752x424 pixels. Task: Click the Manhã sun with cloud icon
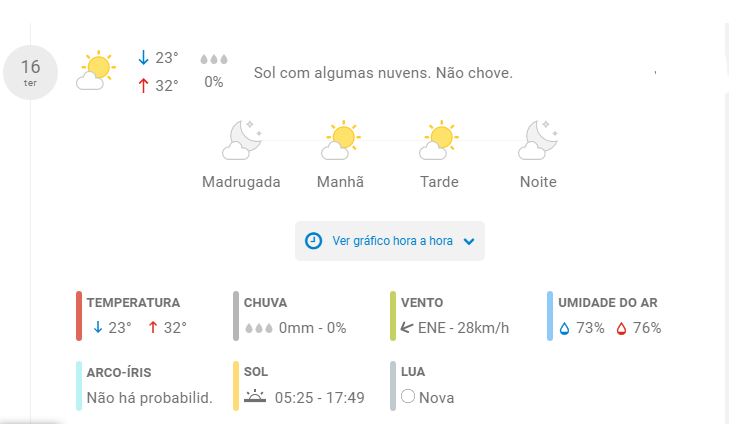[341, 140]
